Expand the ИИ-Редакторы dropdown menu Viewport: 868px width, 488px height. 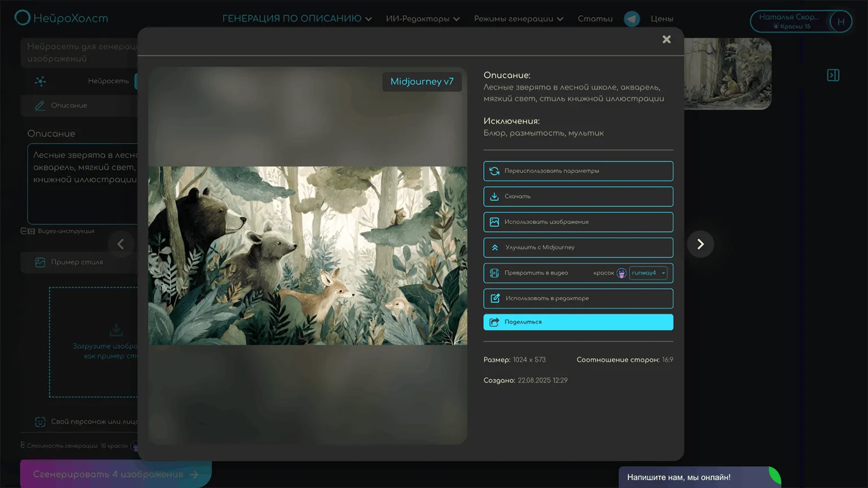coord(422,19)
